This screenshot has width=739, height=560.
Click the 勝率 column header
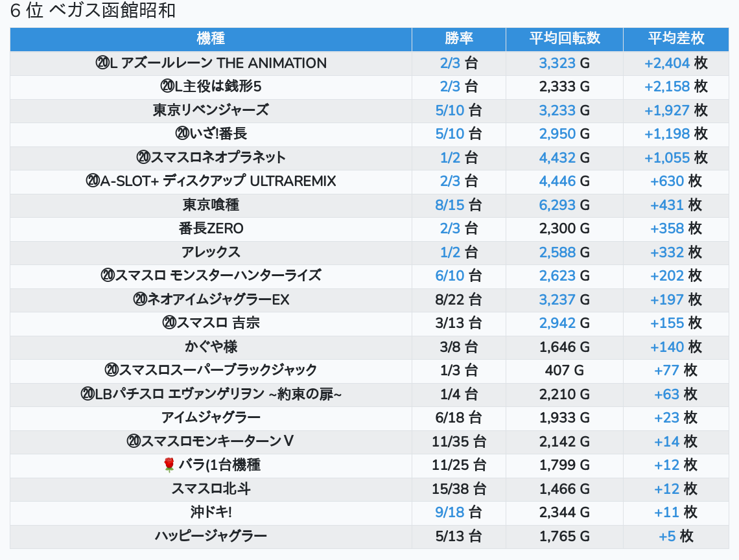(x=458, y=39)
